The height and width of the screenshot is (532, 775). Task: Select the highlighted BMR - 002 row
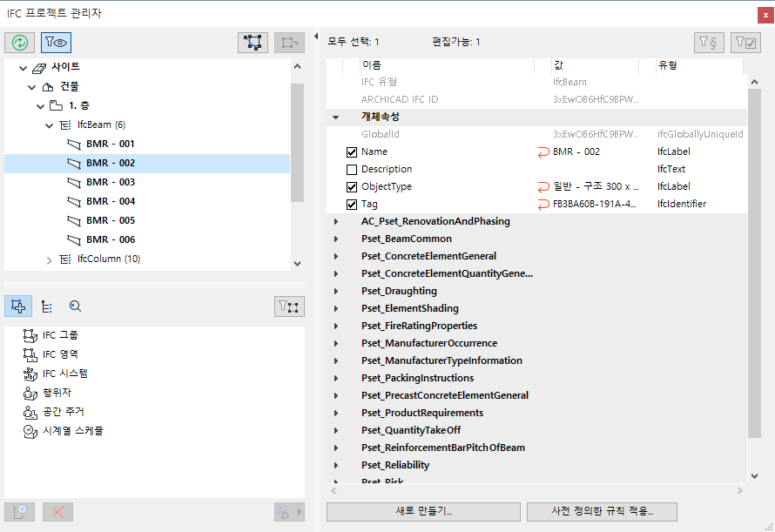pos(147,164)
